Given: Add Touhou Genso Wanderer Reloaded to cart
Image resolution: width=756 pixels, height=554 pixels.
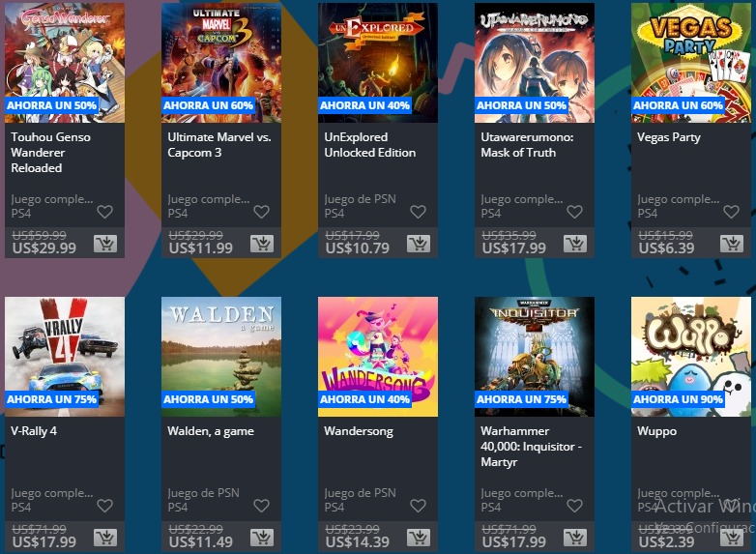Looking at the screenshot, I should coord(105,244).
